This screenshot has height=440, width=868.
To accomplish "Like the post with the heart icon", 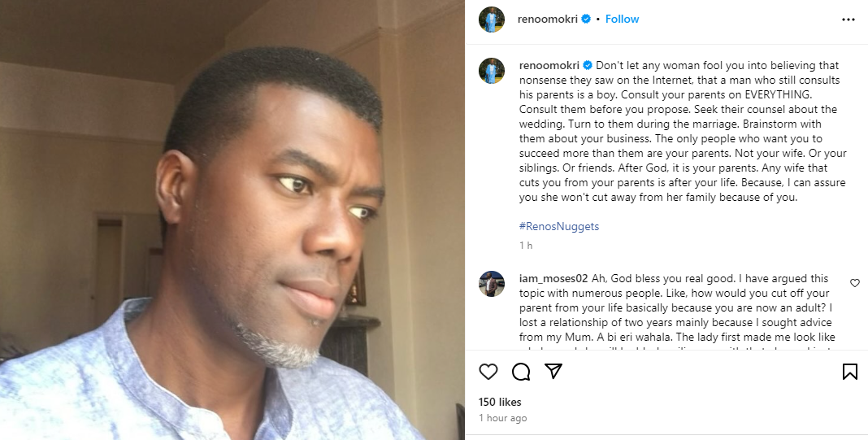I will [488, 372].
